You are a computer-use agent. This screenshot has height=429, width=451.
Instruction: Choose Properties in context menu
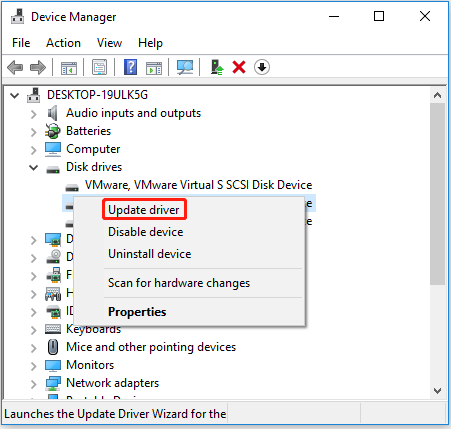pyautogui.click(x=137, y=312)
